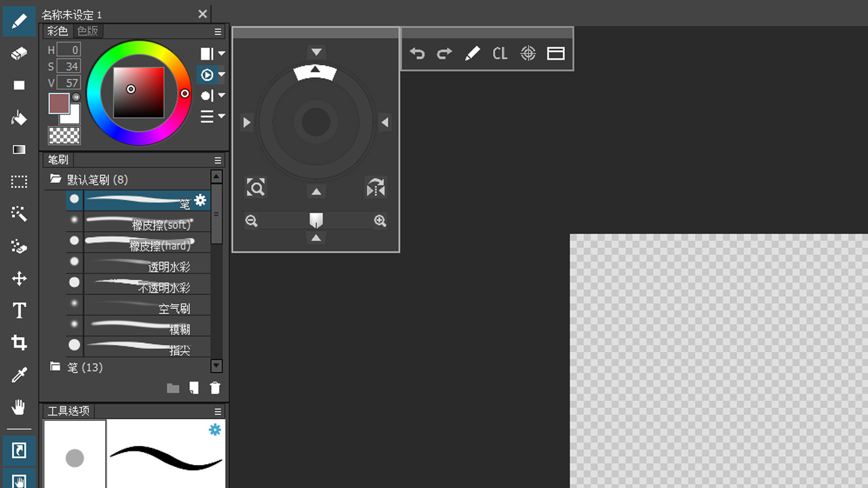Open the 工具选项 panel hamburger menu
This screenshot has width=868, height=488.
point(218,411)
